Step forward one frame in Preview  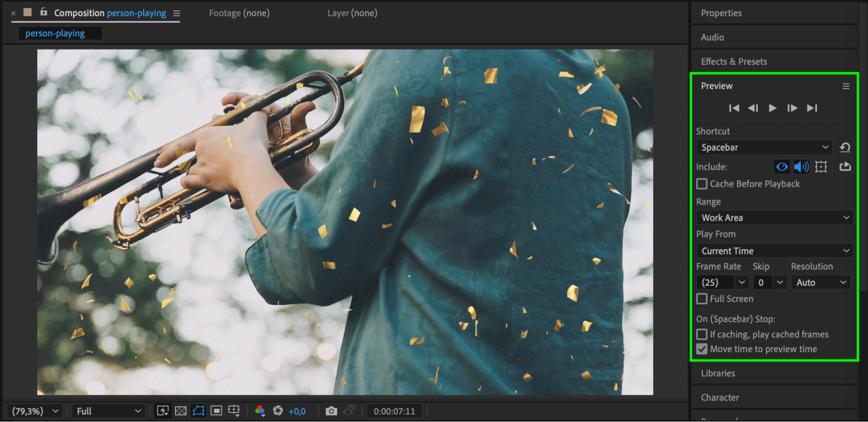tap(792, 108)
